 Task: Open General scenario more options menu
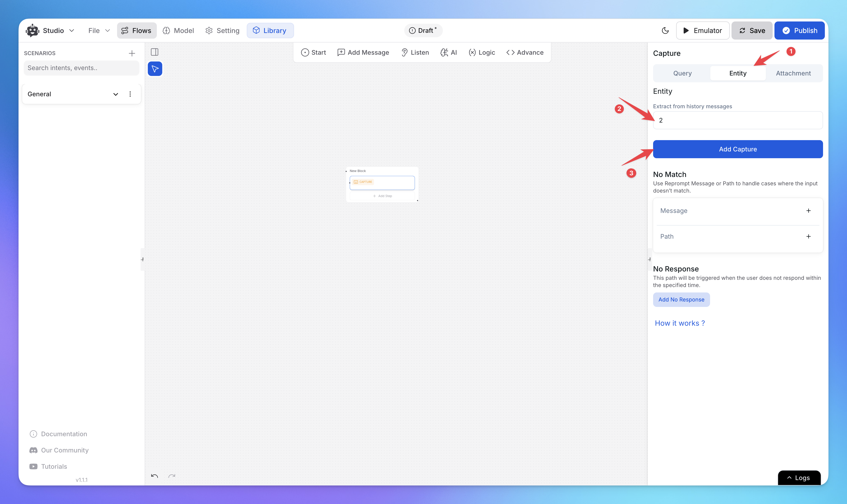[x=130, y=94]
